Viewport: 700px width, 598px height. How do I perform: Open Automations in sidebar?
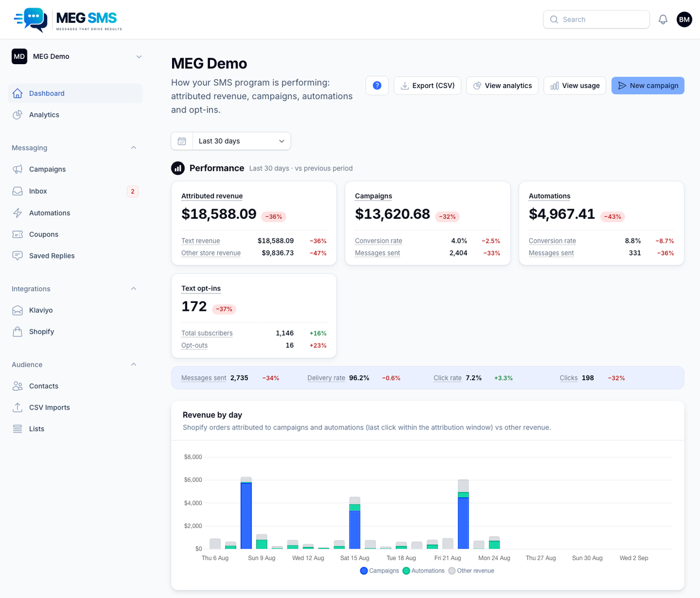pyautogui.click(x=75, y=213)
